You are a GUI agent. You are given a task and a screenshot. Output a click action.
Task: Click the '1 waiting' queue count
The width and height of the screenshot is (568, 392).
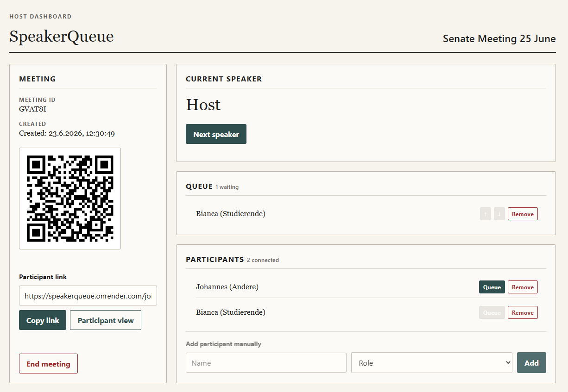[x=227, y=187]
